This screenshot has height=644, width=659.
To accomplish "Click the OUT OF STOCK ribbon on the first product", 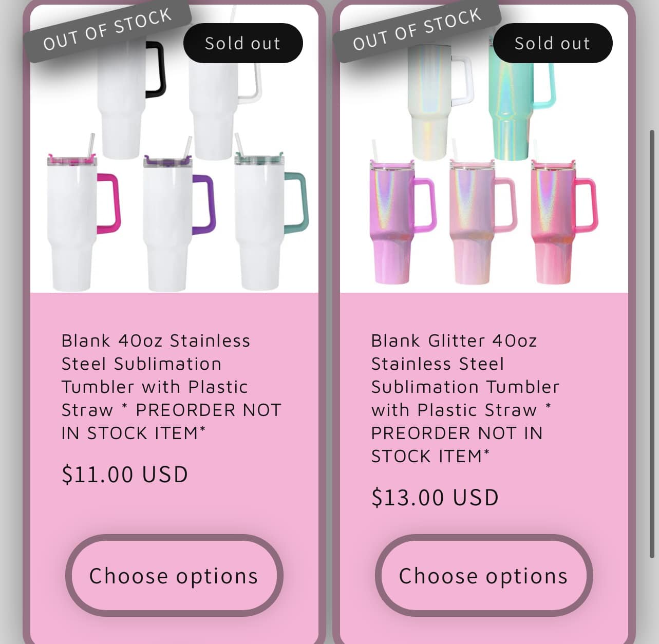I will pos(107,30).
